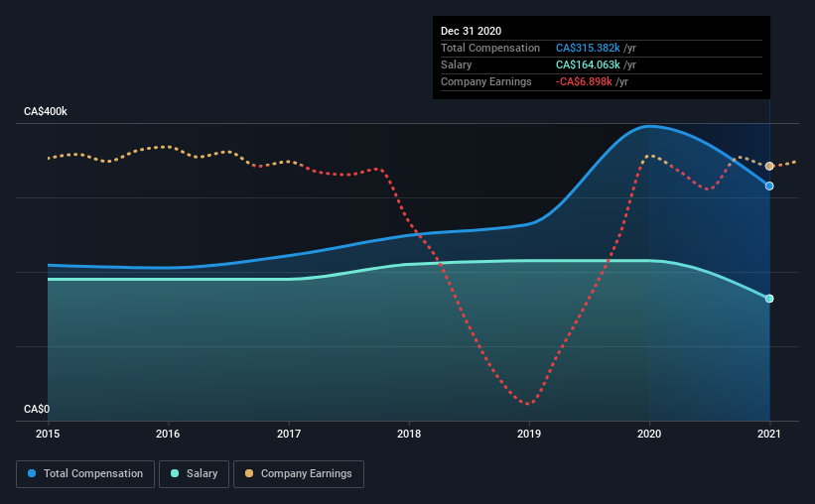Click the Company Earnings label in tooltip
The height and width of the screenshot is (504, 815).
(486, 81)
